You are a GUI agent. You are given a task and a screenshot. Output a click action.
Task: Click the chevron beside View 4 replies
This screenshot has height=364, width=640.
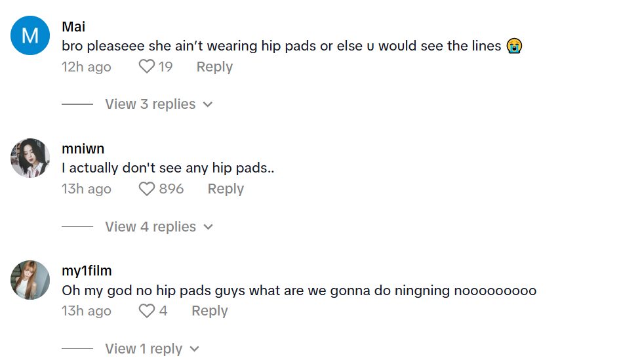(209, 228)
